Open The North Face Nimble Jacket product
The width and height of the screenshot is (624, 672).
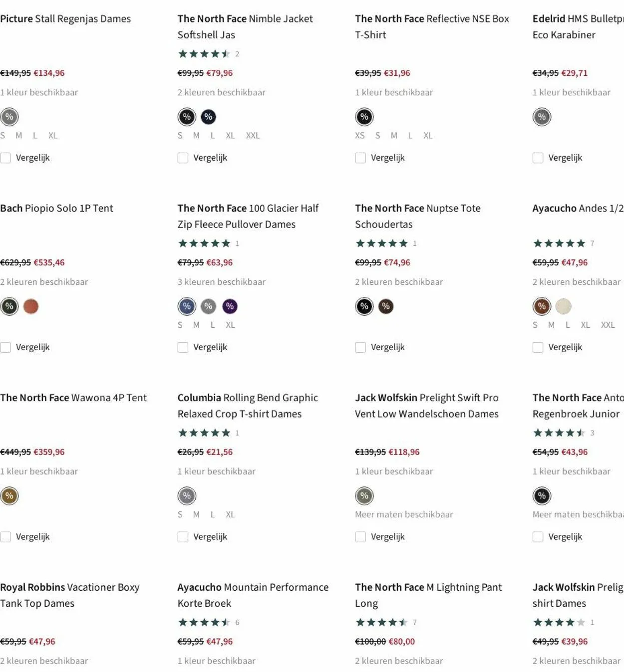point(245,26)
